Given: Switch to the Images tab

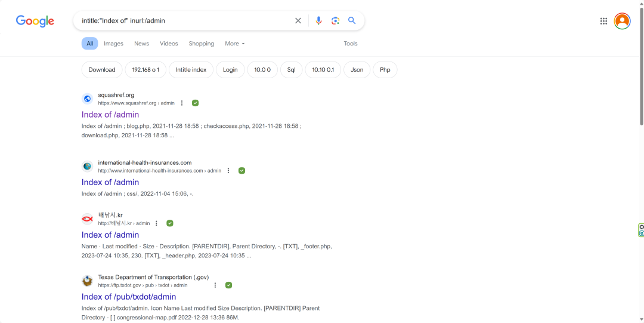Looking at the screenshot, I should (x=113, y=44).
